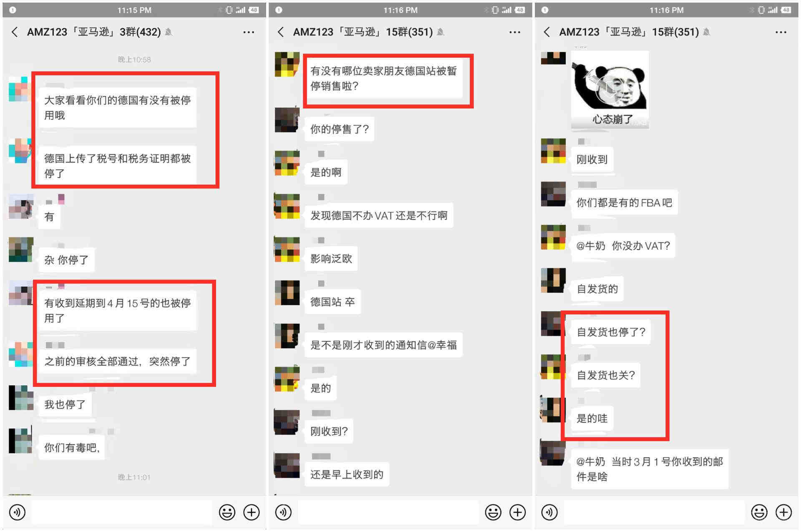Tap voice icon in rightmost chat panel

[549, 512]
